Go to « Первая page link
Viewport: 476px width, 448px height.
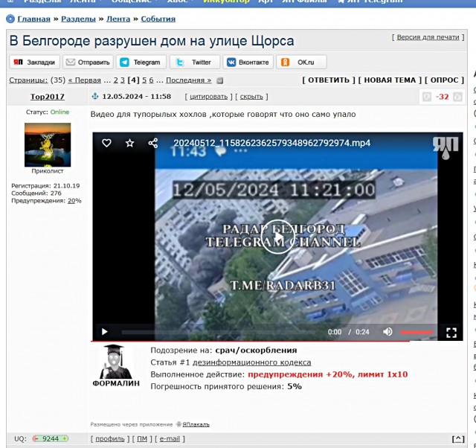84,80
